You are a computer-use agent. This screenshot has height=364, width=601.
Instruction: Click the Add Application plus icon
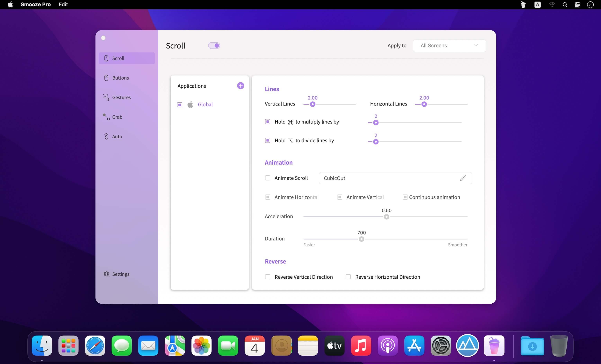click(x=240, y=85)
